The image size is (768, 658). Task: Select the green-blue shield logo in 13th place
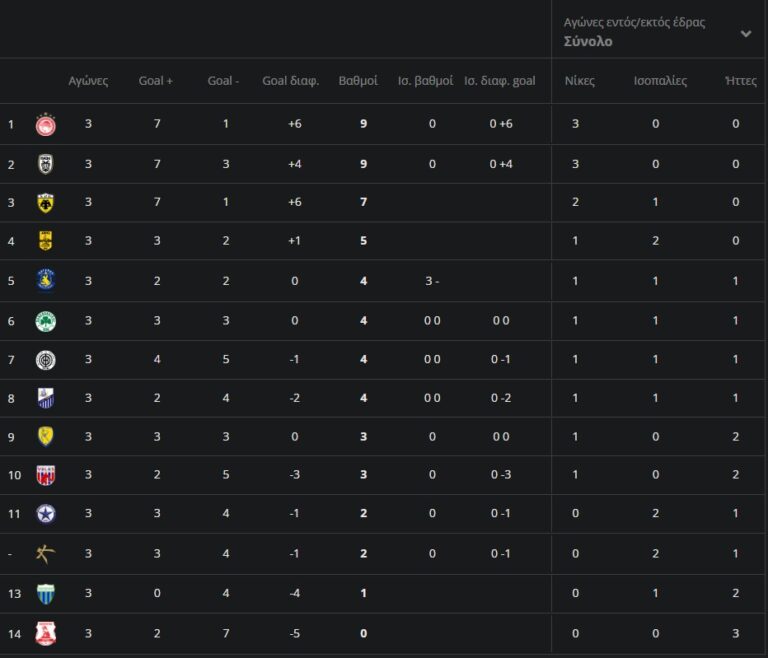click(x=45, y=593)
